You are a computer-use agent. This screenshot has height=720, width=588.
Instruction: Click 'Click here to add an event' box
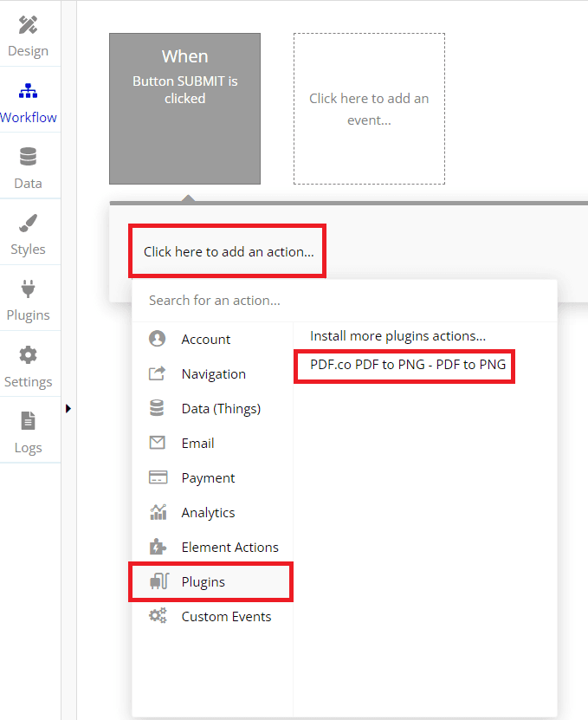click(369, 109)
